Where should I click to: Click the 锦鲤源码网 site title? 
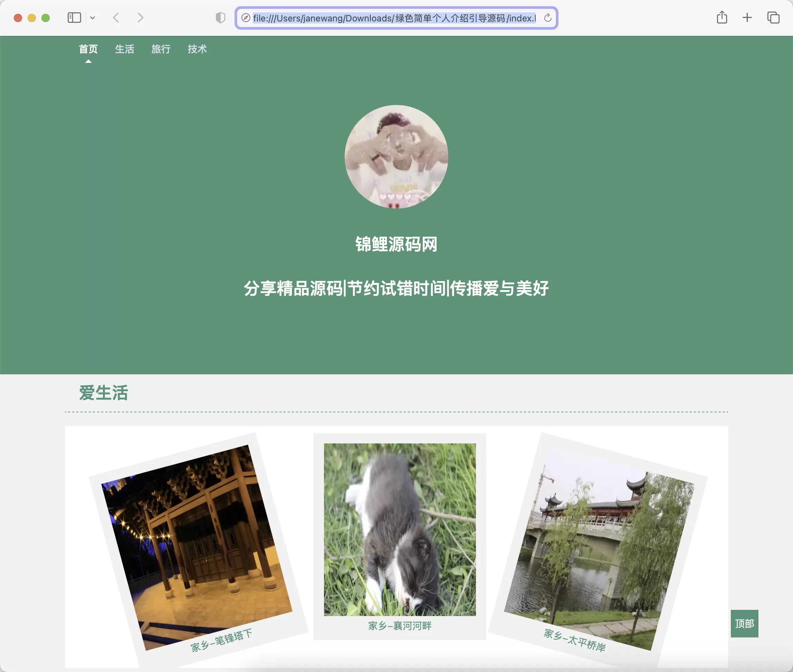tap(396, 244)
